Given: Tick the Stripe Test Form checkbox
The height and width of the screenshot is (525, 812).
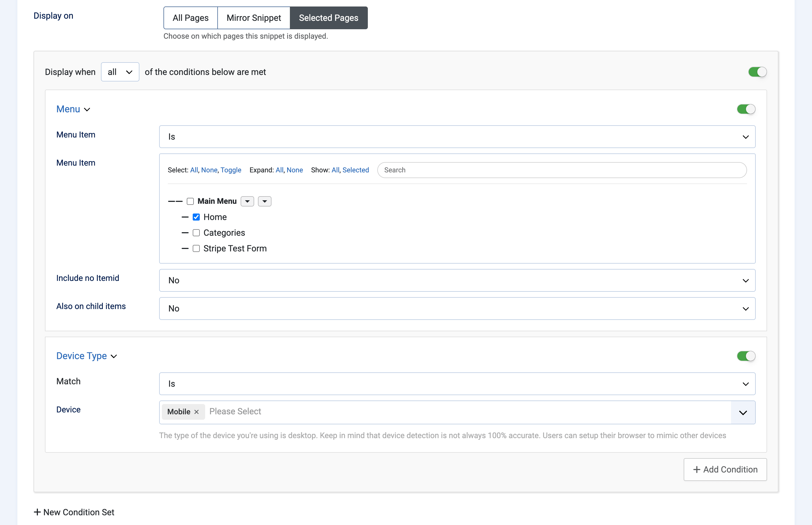Looking at the screenshot, I should (196, 248).
